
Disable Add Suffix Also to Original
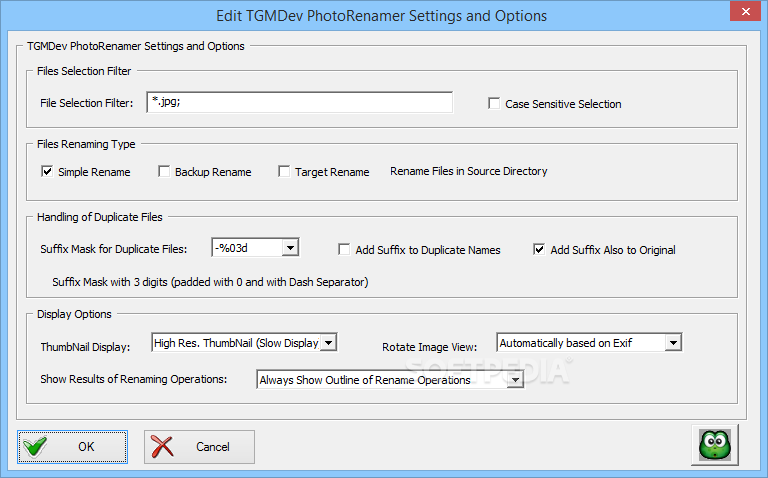539,249
